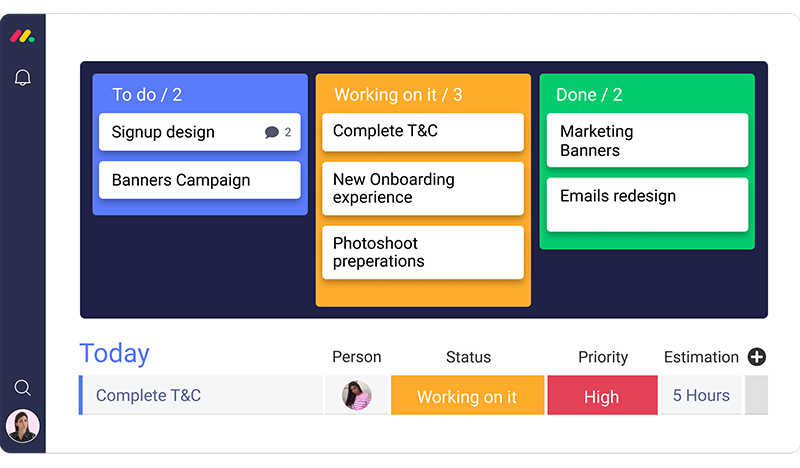Click the monday.com logo icon
Image resolution: width=800 pixels, height=468 pixels.
22,37
